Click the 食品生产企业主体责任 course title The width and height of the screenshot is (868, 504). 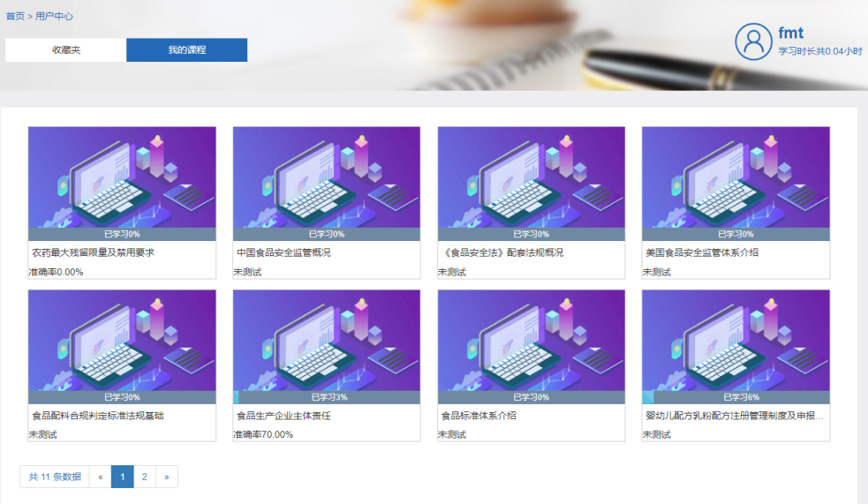(x=283, y=416)
